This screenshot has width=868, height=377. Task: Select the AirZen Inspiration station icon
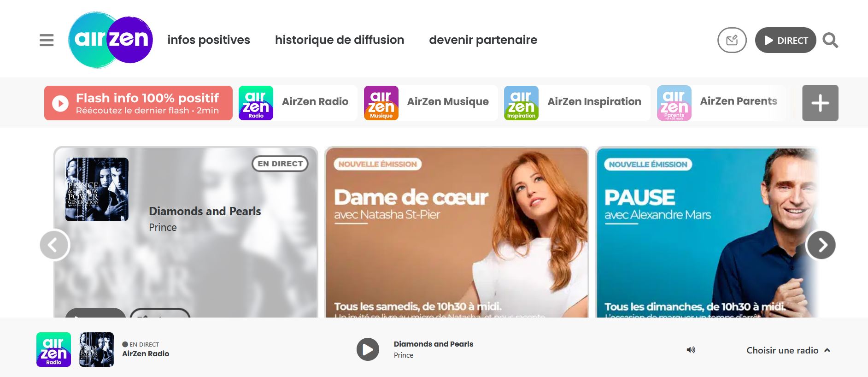(x=521, y=103)
